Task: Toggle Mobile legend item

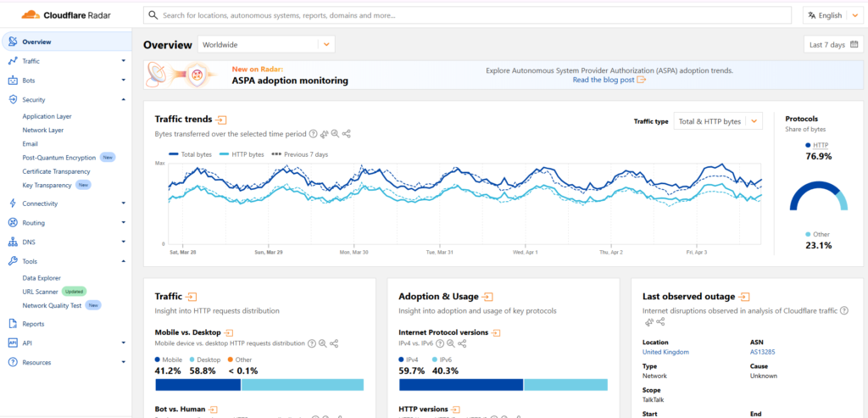Action: tap(169, 359)
